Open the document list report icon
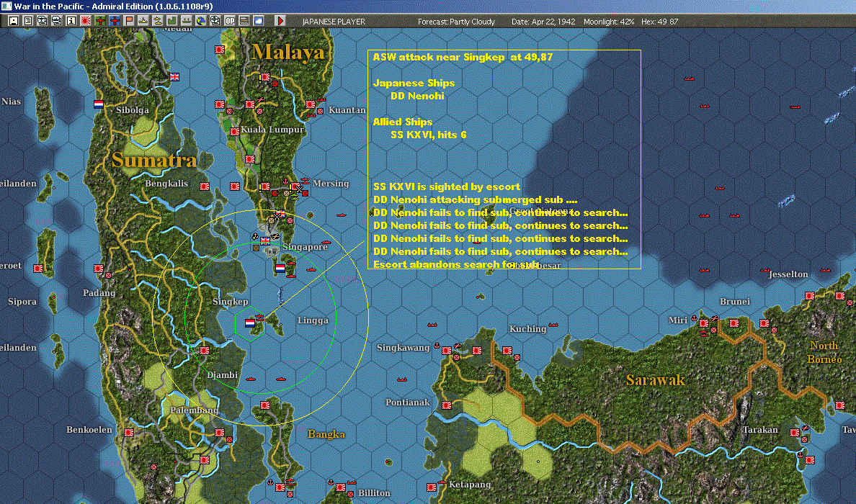Viewport: 856px width, 504px height. (28, 21)
